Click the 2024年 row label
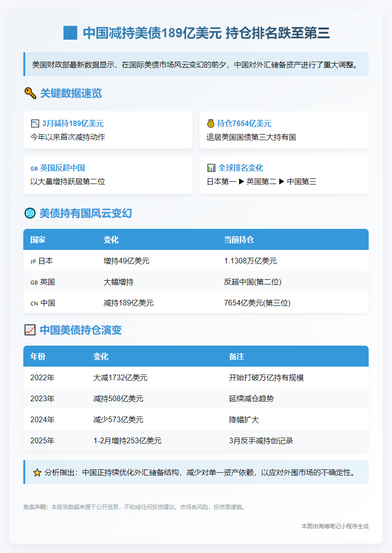Image resolution: width=392 pixels, height=553 pixels. [42, 420]
